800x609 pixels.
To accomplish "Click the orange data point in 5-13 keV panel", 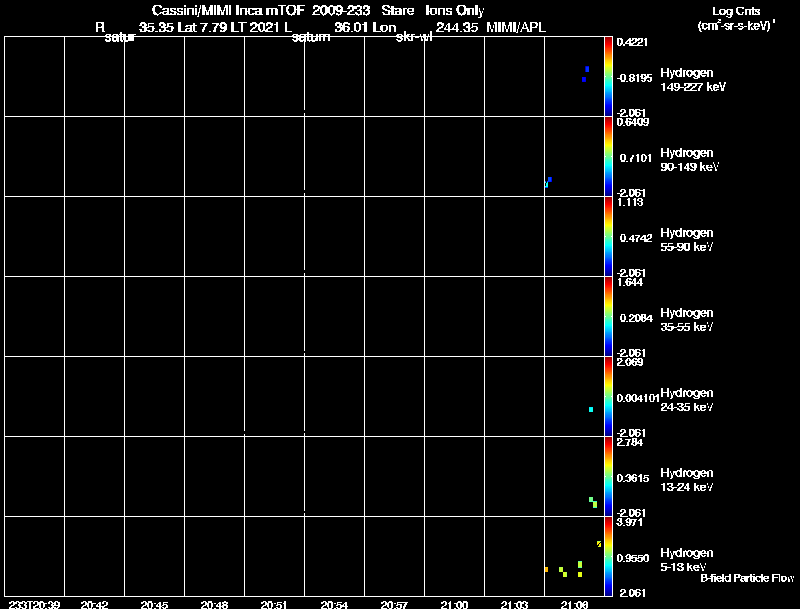I will click(x=546, y=569).
